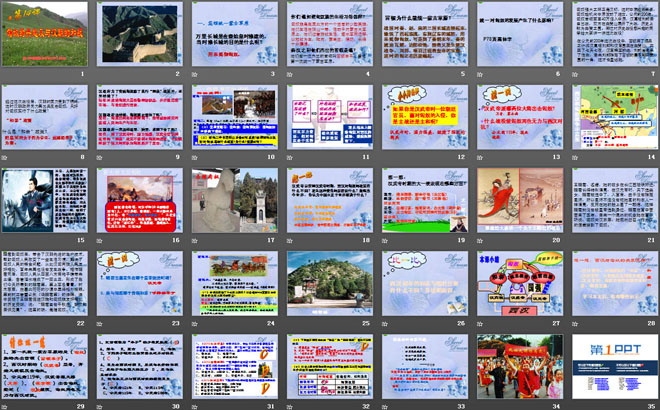The height and width of the screenshot is (410, 660).
Task: Select slide 1 title thumbnail
Action: point(46,35)
